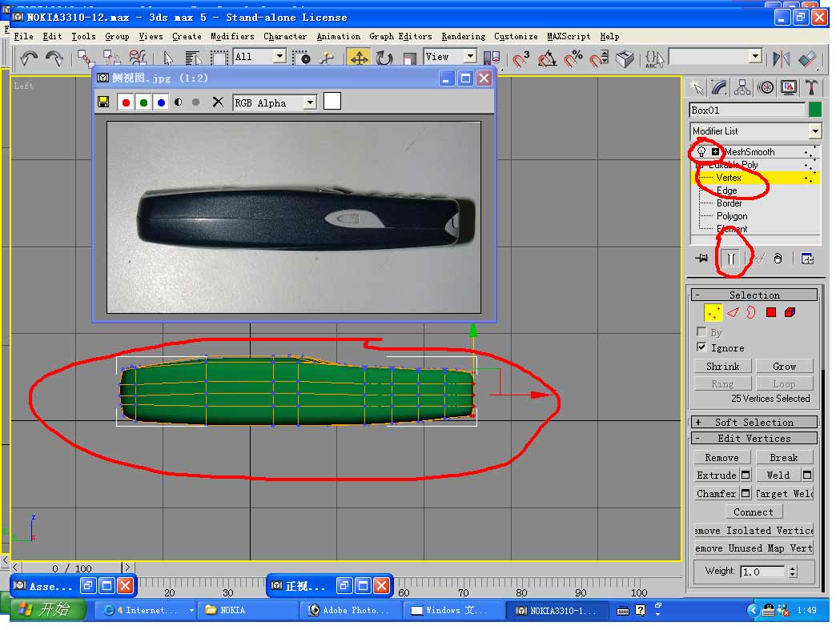Image resolution: width=840 pixels, height=630 pixels.
Task: Expand the Soft Selection rollout
Action: pyautogui.click(x=754, y=422)
